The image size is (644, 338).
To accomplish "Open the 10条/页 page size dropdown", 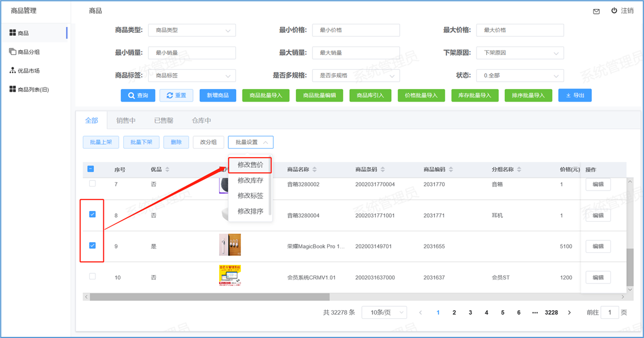I will coord(384,312).
